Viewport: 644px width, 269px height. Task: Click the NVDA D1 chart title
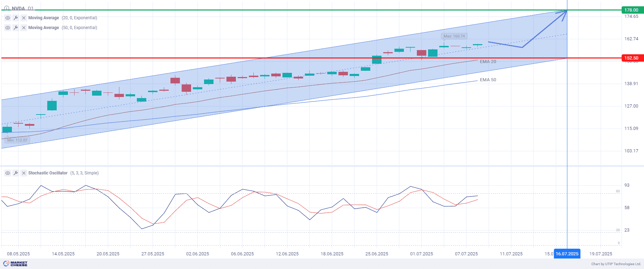pyautogui.click(x=23, y=8)
